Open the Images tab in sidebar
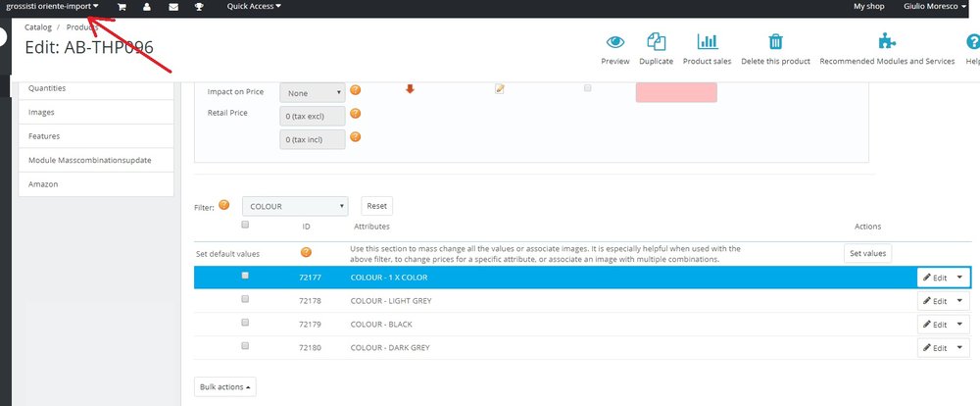This screenshot has width=980, height=406. click(96, 112)
